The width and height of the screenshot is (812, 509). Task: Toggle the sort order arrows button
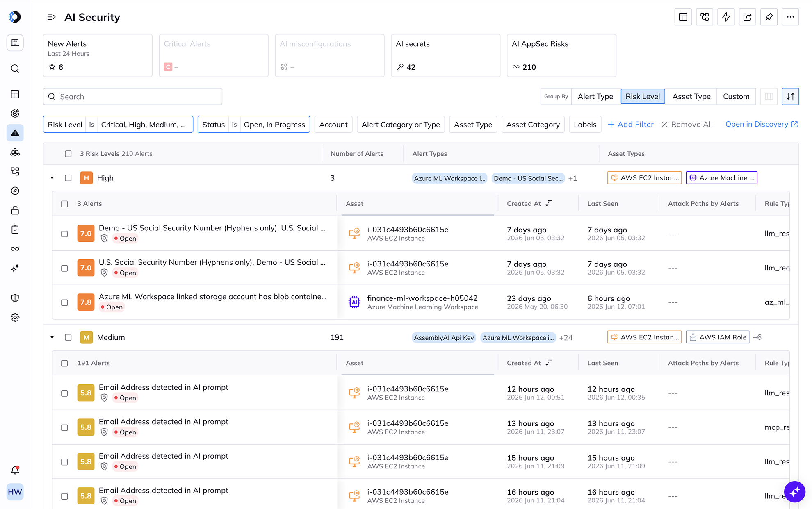point(790,96)
